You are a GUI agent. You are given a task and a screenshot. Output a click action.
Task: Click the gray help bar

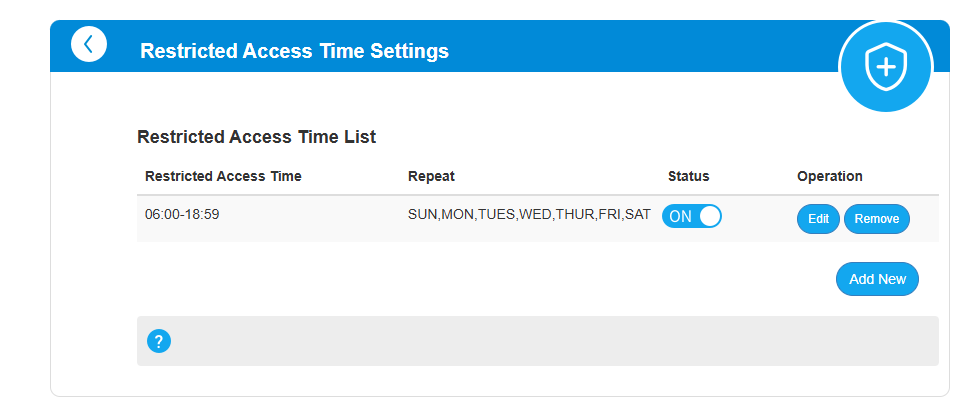[x=540, y=341]
